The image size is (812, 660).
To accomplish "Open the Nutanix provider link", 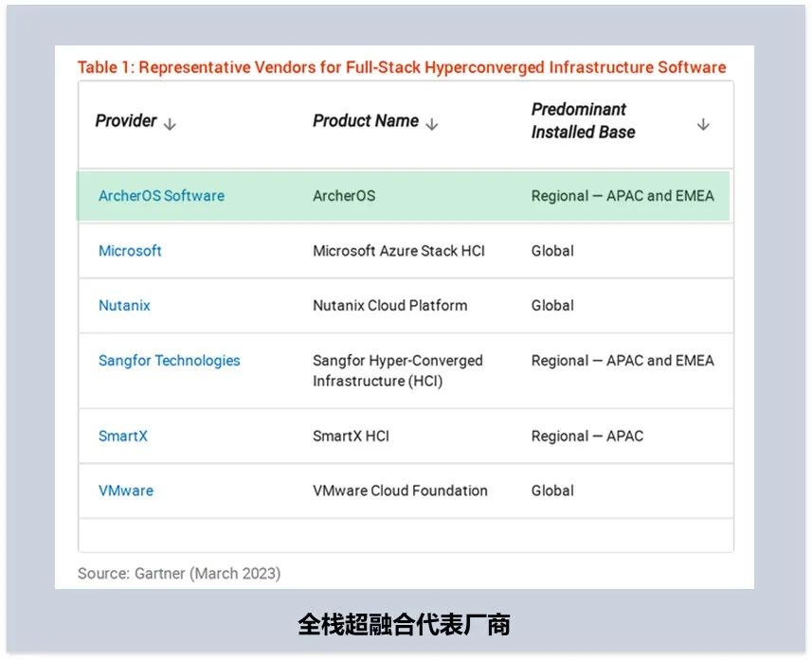I will tap(124, 306).
